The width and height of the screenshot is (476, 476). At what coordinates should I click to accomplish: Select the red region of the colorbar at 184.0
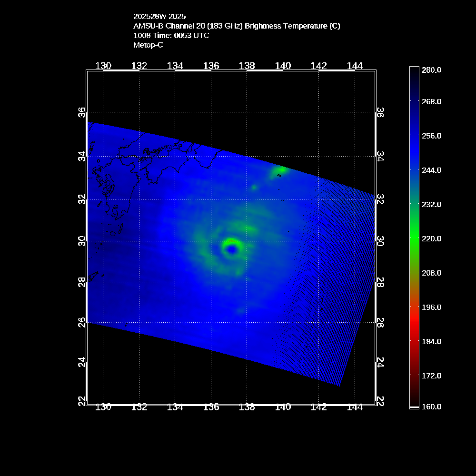coord(414,341)
